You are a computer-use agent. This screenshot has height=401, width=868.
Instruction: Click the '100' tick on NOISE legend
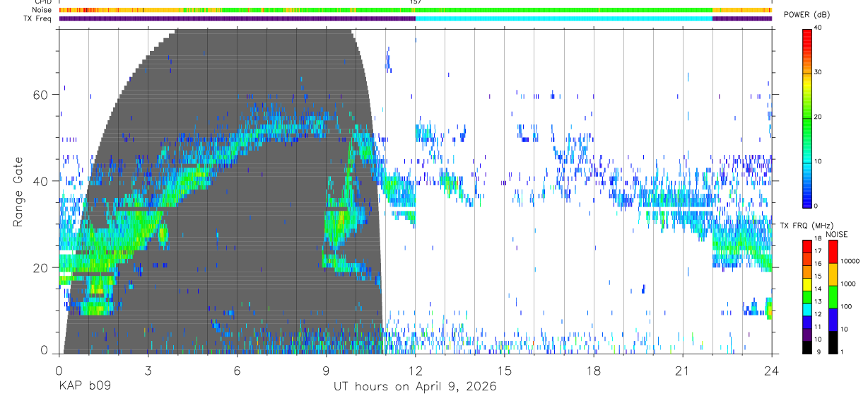tap(846, 306)
